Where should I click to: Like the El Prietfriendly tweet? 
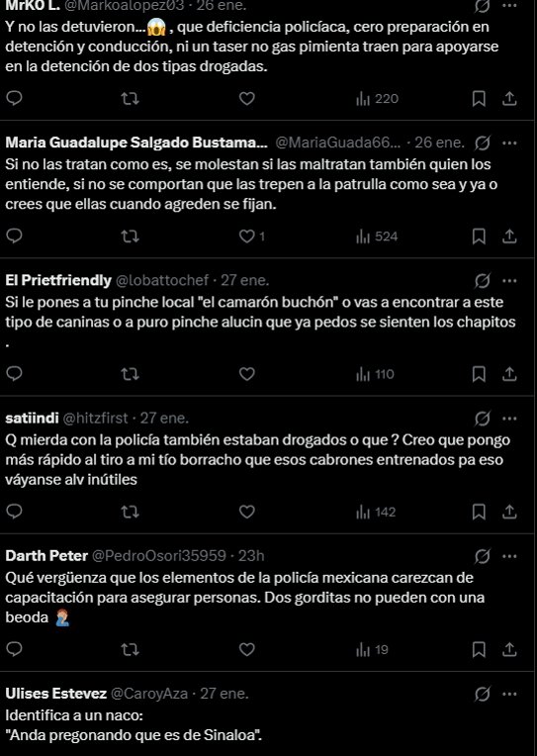(247, 374)
